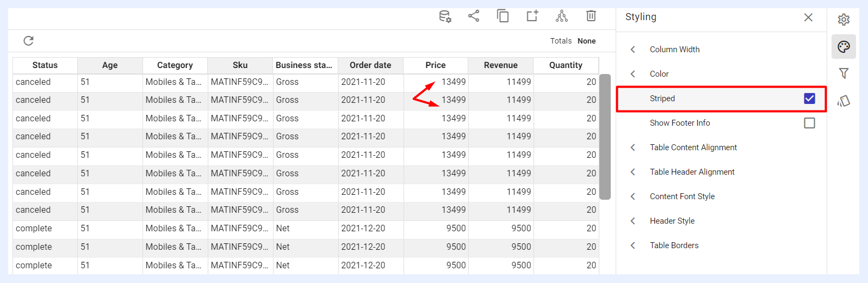Click the copy widget icon
The width and height of the screenshot is (868, 283).
click(x=503, y=16)
